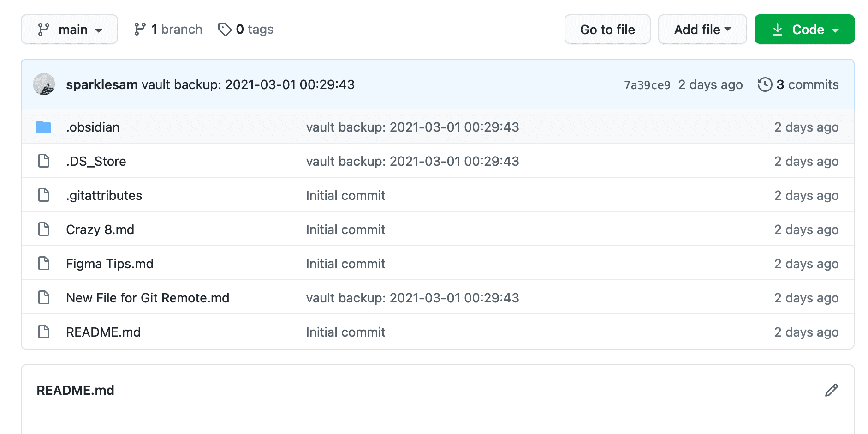The height and width of the screenshot is (434, 868).
Task: Click the .obsidian folder icon
Action: point(44,127)
